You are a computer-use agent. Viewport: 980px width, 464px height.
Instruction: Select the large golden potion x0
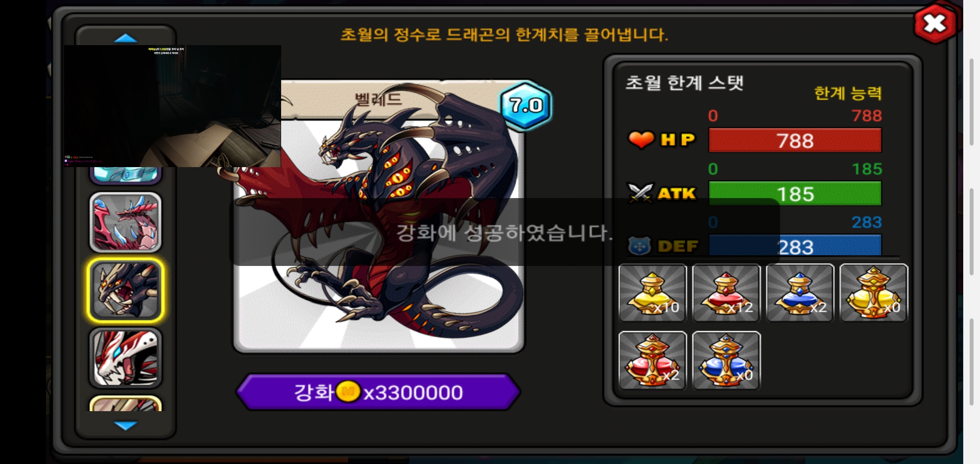pos(874,293)
